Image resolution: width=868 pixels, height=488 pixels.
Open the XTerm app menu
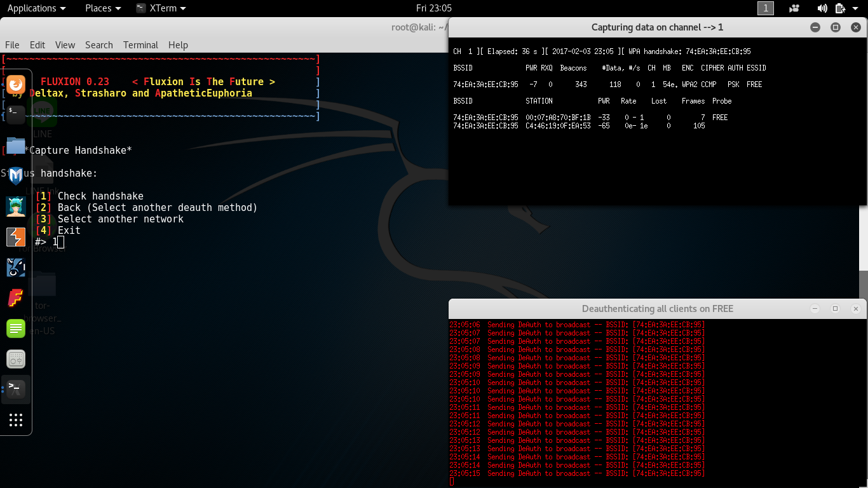coord(161,8)
